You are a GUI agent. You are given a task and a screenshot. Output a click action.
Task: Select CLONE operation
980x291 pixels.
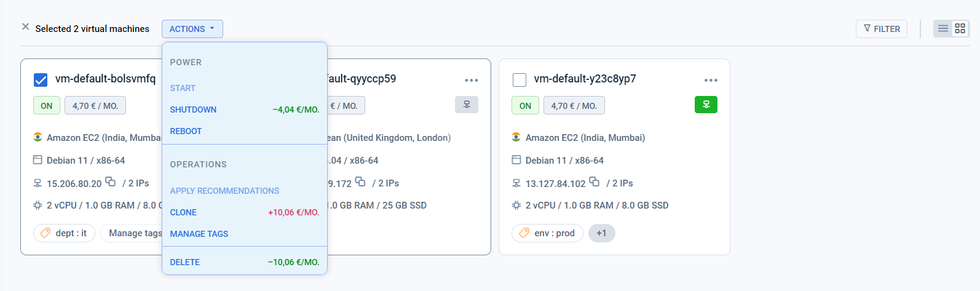(x=245, y=212)
